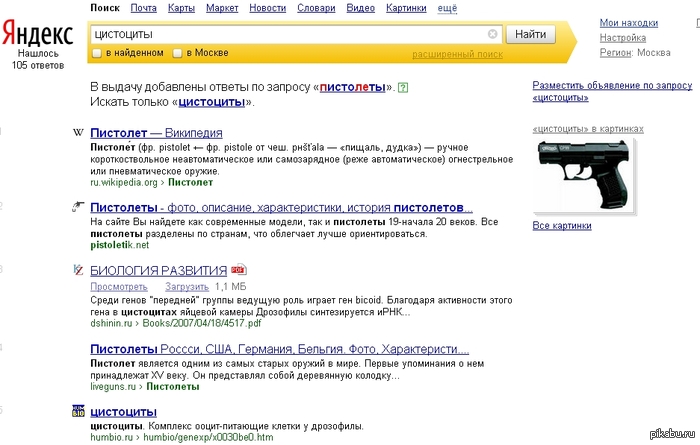Click the Найти search button
Viewport: 700px width, 445px height.
click(530, 34)
